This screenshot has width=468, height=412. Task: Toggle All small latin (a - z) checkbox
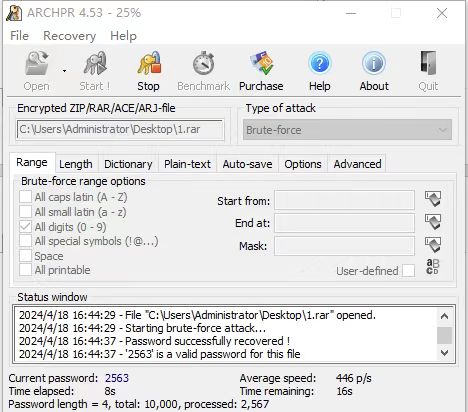pyautogui.click(x=25, y=212)
